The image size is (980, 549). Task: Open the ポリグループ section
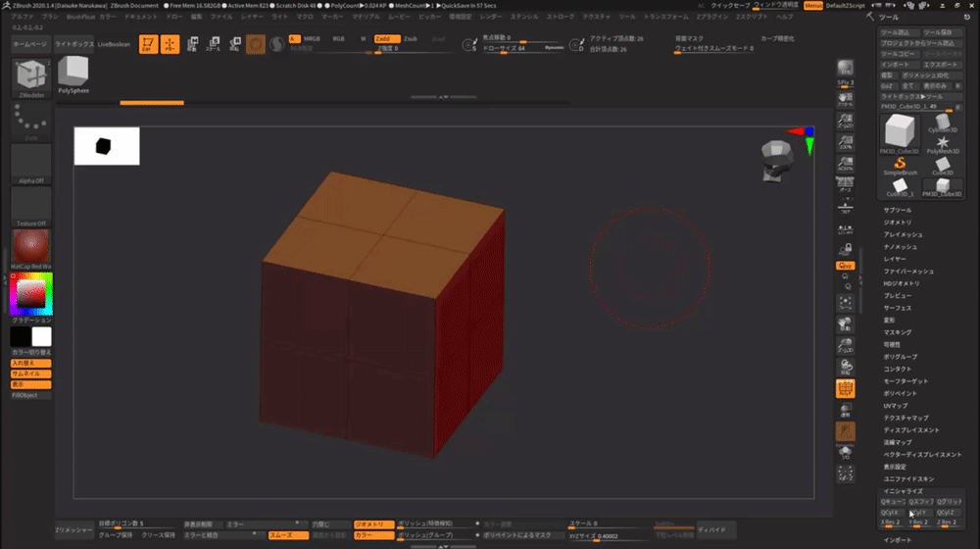[899, 357]
